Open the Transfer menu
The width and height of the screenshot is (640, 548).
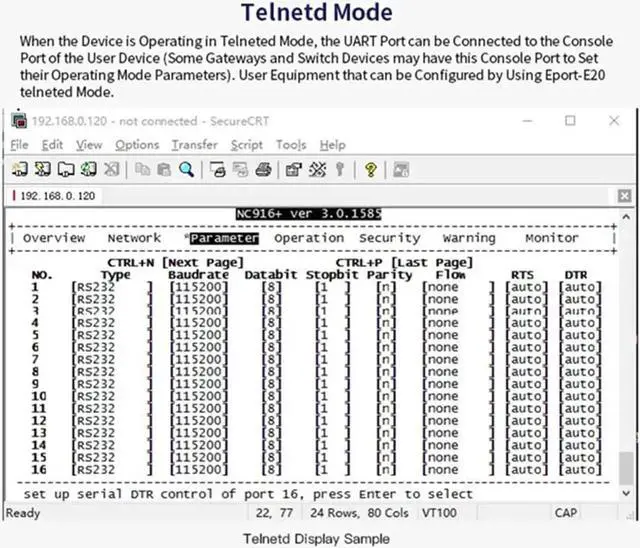tap(194, 145)
